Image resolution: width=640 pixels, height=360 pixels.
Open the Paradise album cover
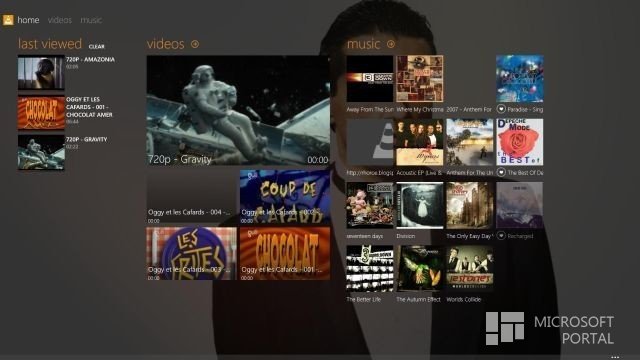point(520,79)
